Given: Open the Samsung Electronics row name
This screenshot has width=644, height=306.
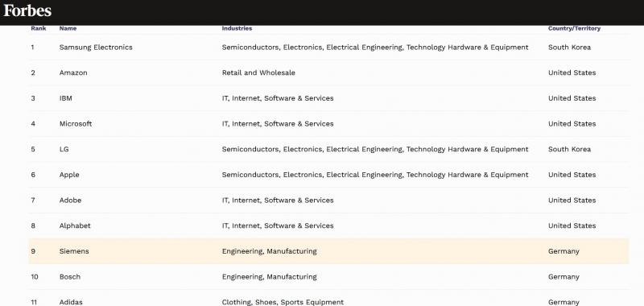Looking at the screenshot, I should (x=96, y=48).
